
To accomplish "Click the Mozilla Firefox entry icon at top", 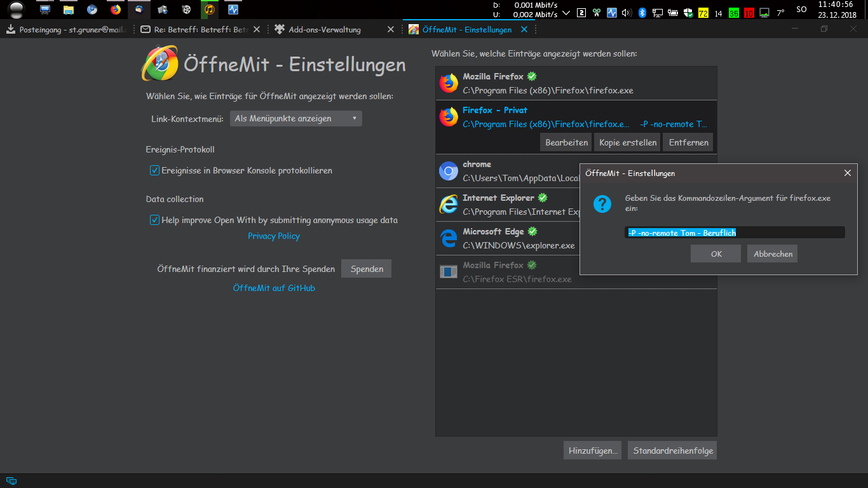I will pyautogui.click(x=449, y=83).
